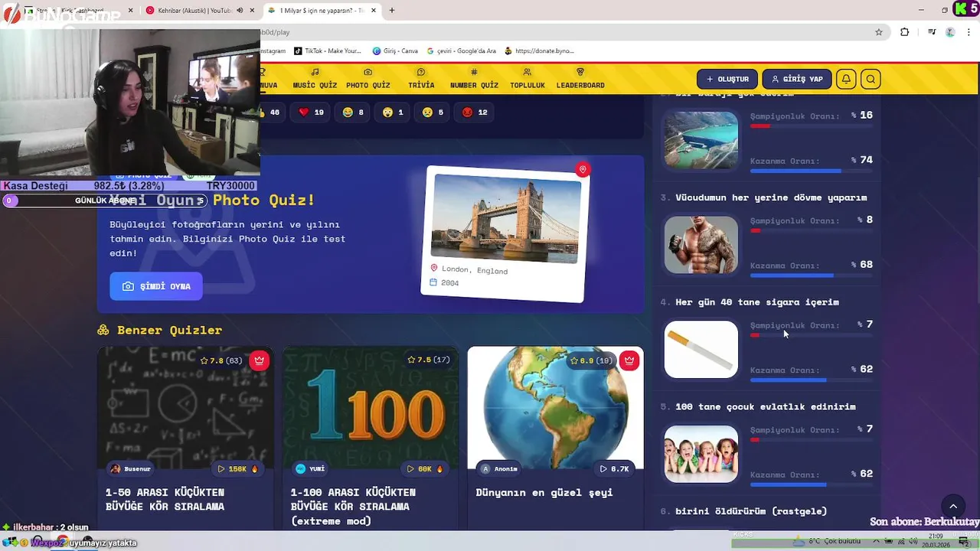Click the London Tower Bridge photo card
The image size is (980, 551).
click(x=505, y=233)
